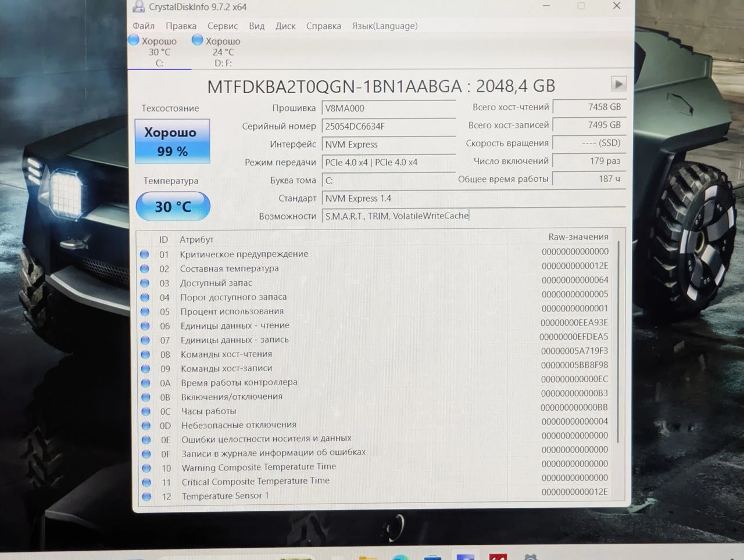Click the Хорошо 99 % health status button
This screenshot has height=560, width=744.
[x=172, y=141]
